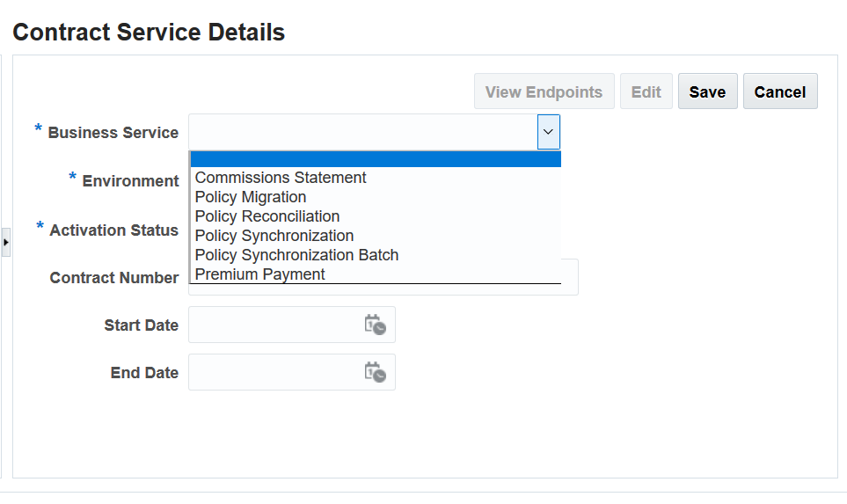Click the Business Service dropdown arrow
Viewport: 847px width, 504px height.
click(x=549, y=132)
